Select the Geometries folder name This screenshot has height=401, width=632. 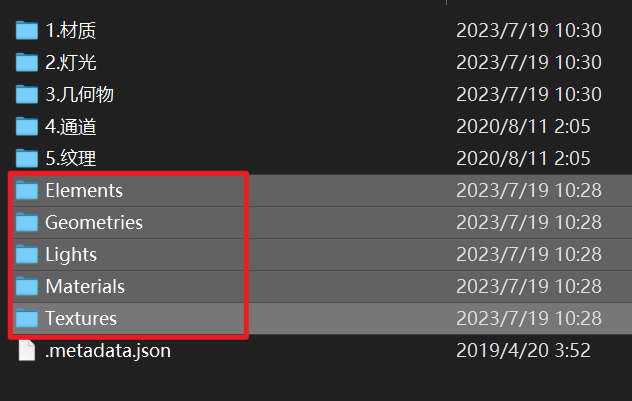click(94, 223)
